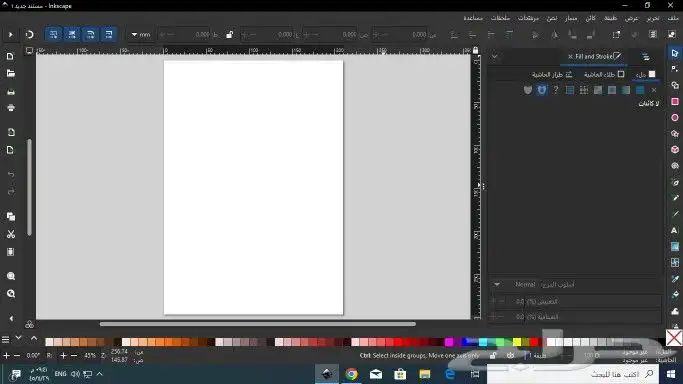The width and height of the screenshot is (683, 384).
Task: Open the dock panel chevron menu
Action: tap(494, 56)
